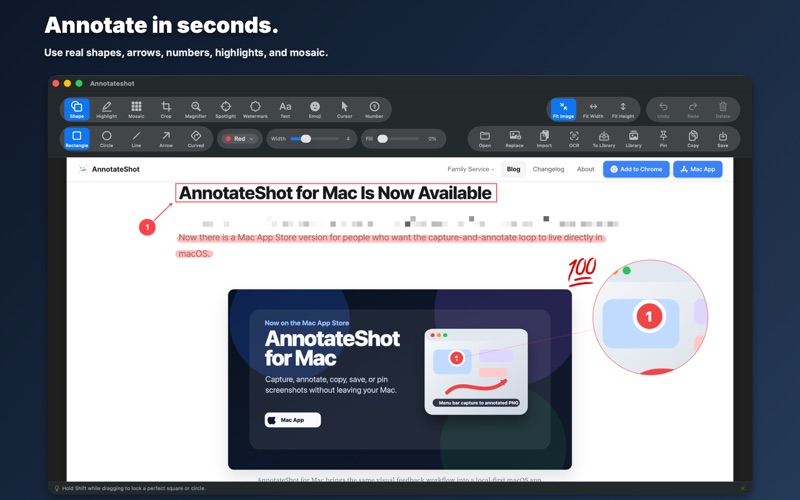The height and width of the screenshot is (500, 800).
Task: Choose the Arrow shape
Action: pos(166,138)
